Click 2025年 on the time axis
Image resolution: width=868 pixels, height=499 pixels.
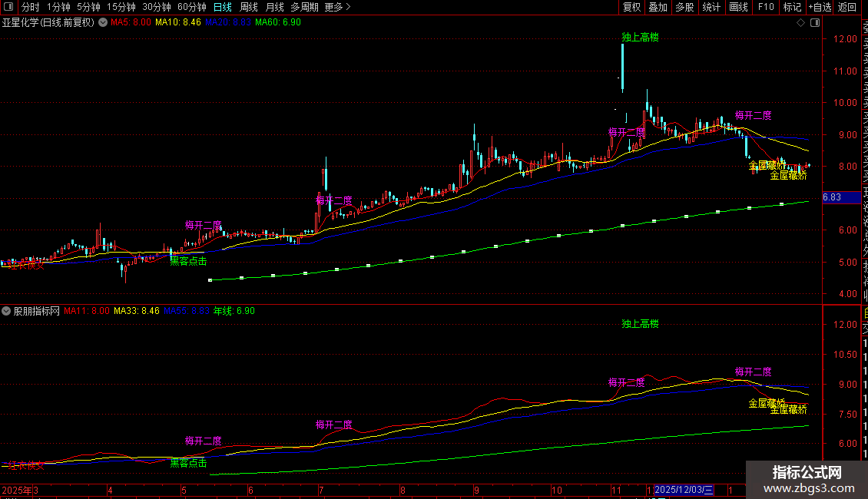[x=17, y=490]
